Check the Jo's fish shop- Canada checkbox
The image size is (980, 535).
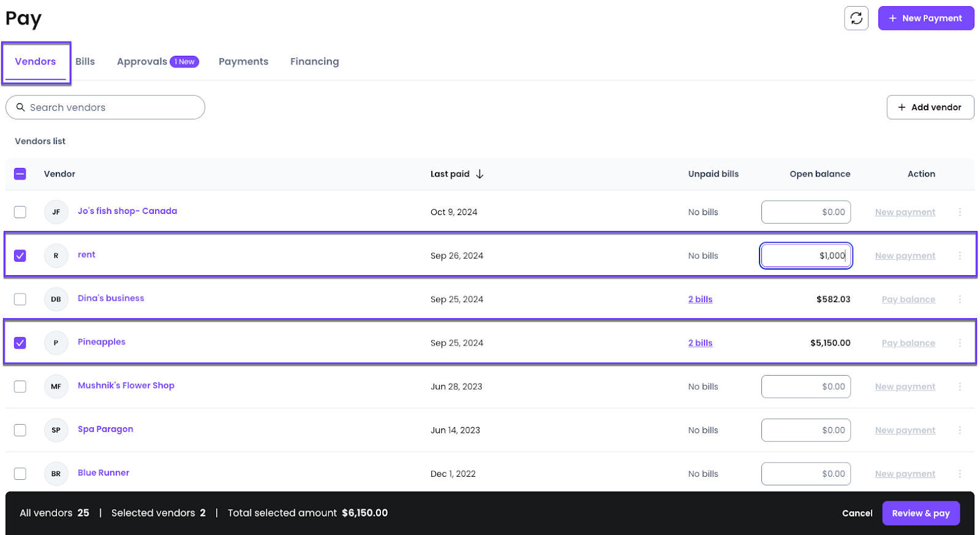pos(20,212)
